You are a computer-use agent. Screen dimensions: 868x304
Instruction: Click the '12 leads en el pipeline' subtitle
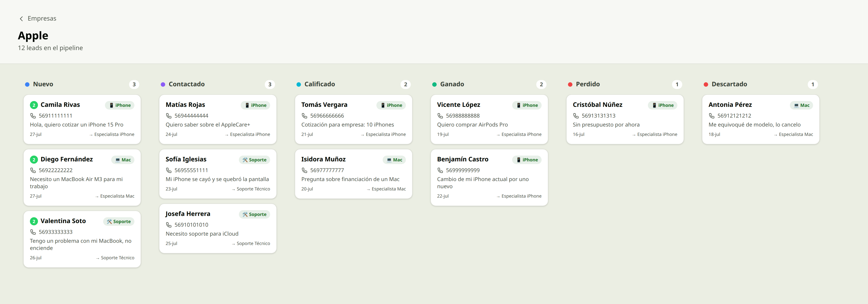(50, 48)
